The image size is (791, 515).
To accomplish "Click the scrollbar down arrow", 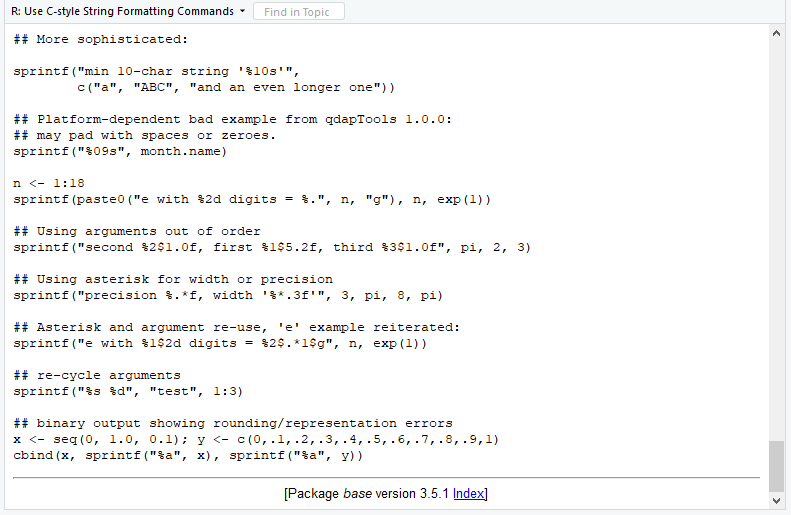I will pos(776,500).
